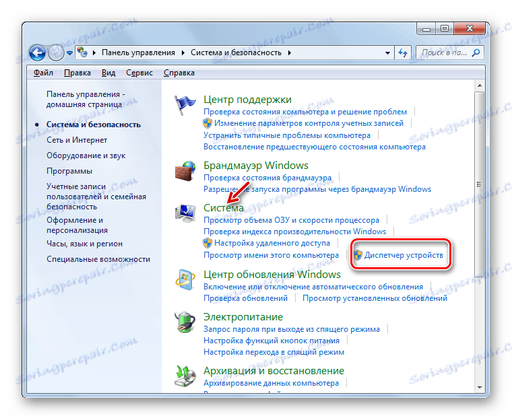The height and width of the screenshot is (420, 512).
Task: Open Диспетчер устройств link
Action: (x=404, y=255)
